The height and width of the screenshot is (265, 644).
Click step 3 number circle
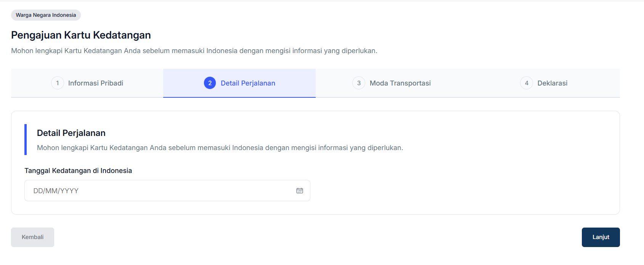click(x=359, y=83)
